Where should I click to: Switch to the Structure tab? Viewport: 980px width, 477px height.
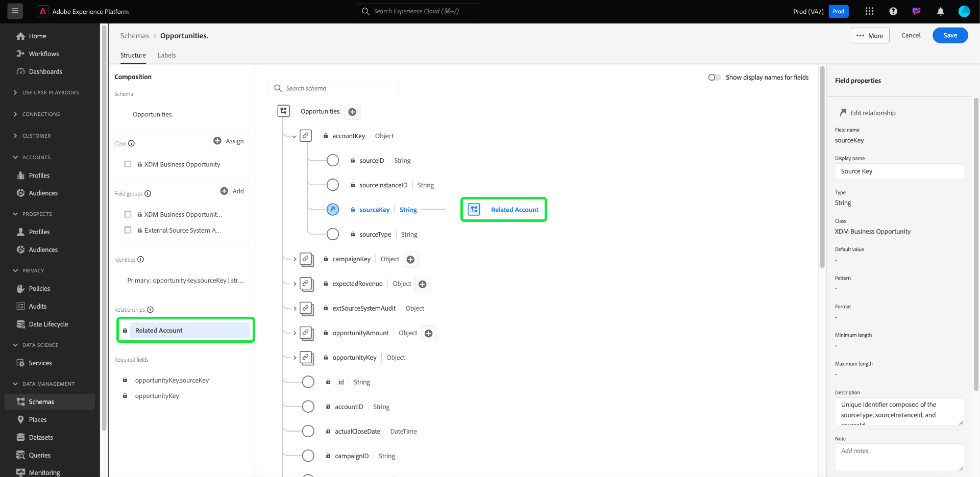click(133, 56)
